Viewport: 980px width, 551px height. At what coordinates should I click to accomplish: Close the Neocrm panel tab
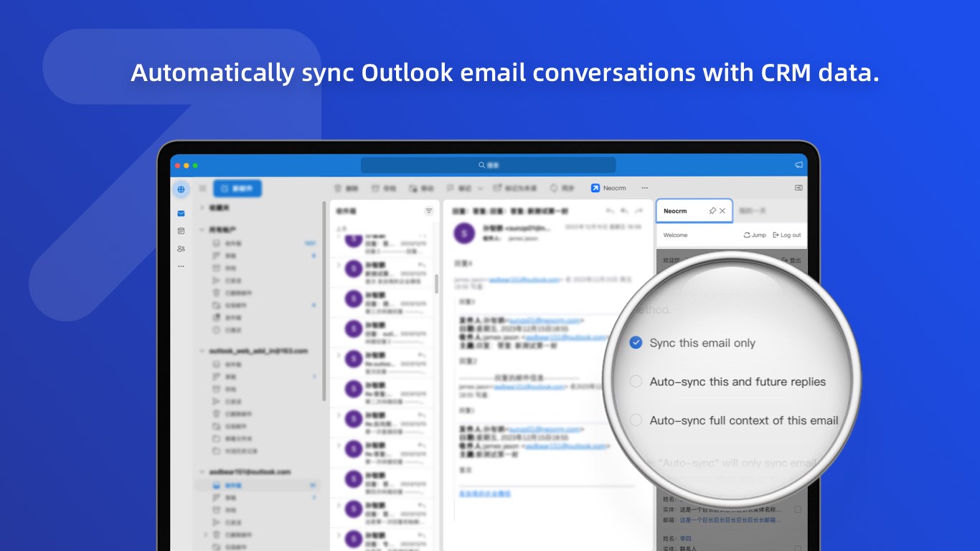tap(722, 211)
